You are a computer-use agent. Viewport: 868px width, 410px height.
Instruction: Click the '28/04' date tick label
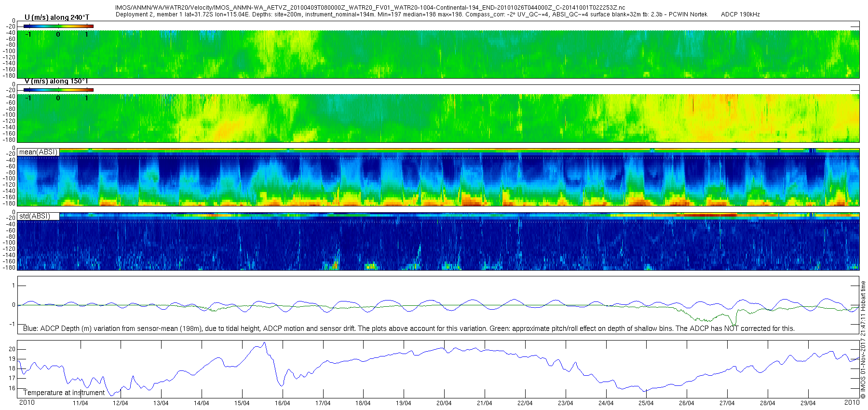pyautogui.click(x=768, y=403)
